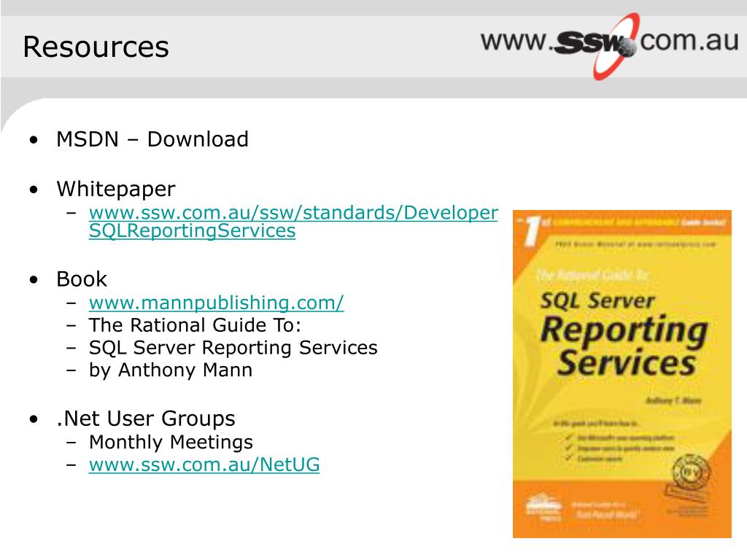Click the SQL Server Reporting Services book cover
Image resolution: width=747 pixels, height=560 pixels.
(x=622, y=374)
